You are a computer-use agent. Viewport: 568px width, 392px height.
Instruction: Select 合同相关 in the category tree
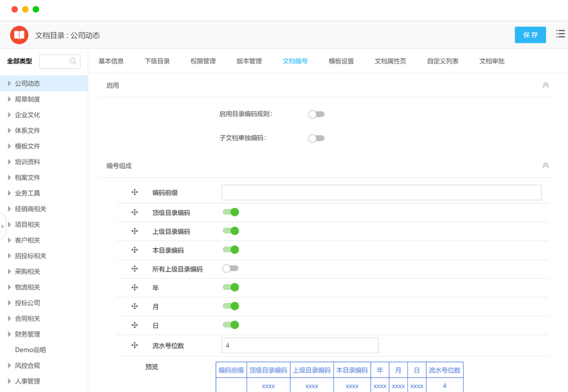[27, 318]
